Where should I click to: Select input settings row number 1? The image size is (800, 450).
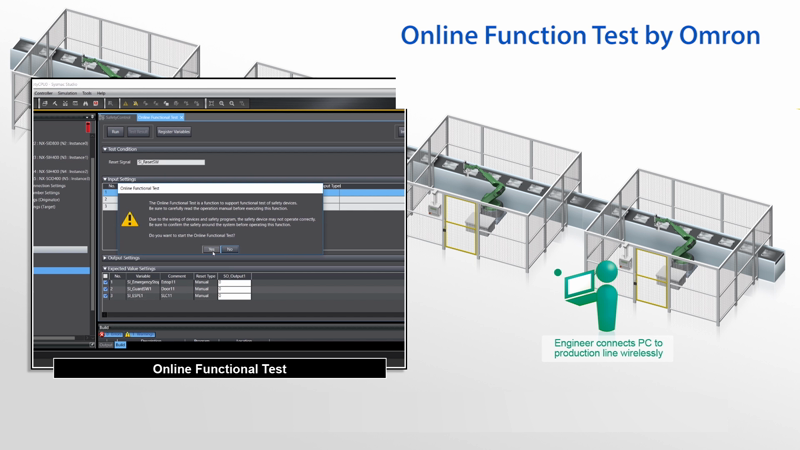[x=110, y=192]
